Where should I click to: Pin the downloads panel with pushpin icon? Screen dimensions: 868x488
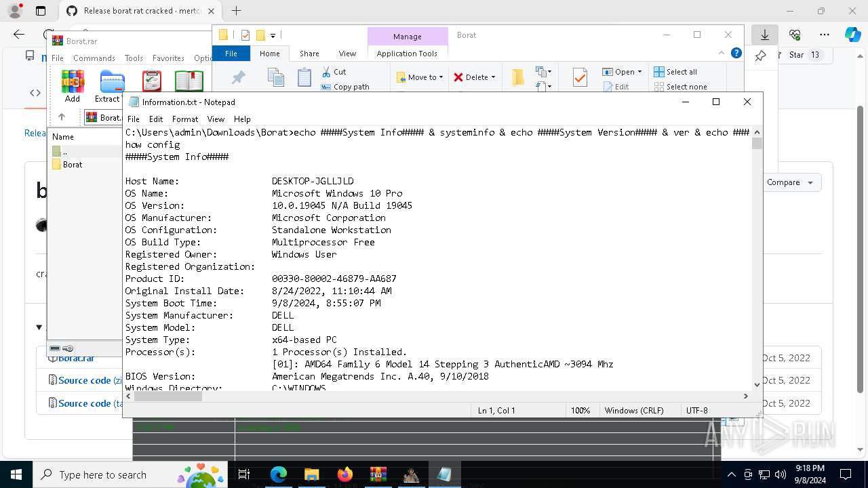761,56
